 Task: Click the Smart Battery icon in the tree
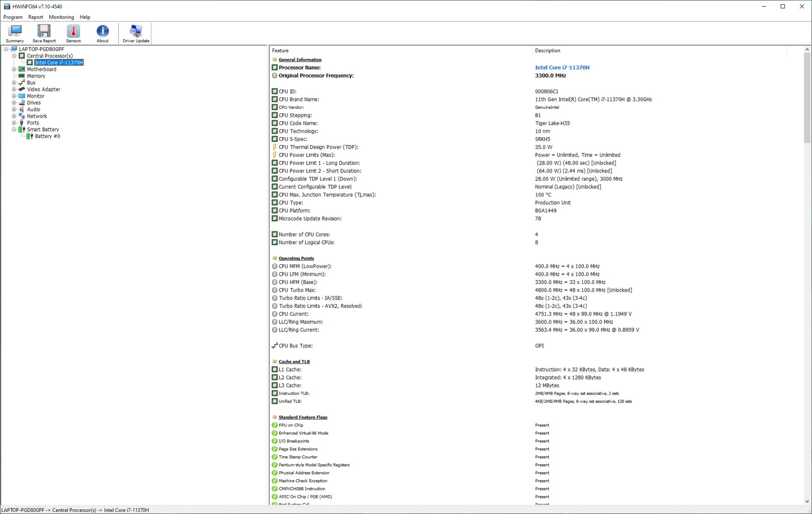tap(21, 129)
